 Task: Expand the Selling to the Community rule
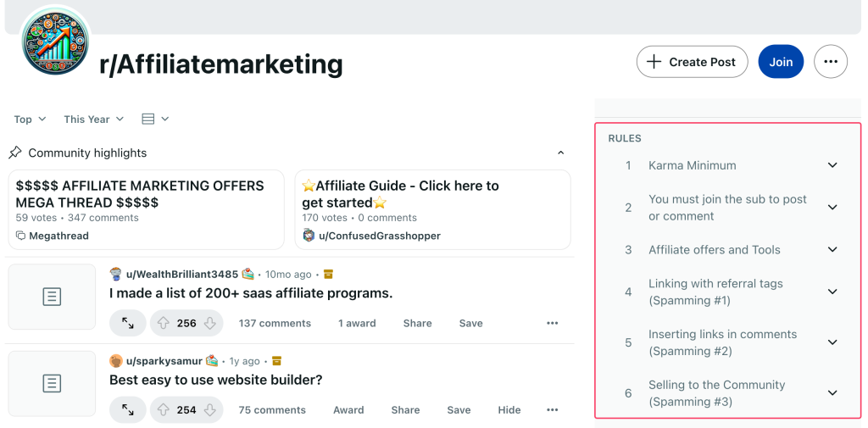(832, 393)
